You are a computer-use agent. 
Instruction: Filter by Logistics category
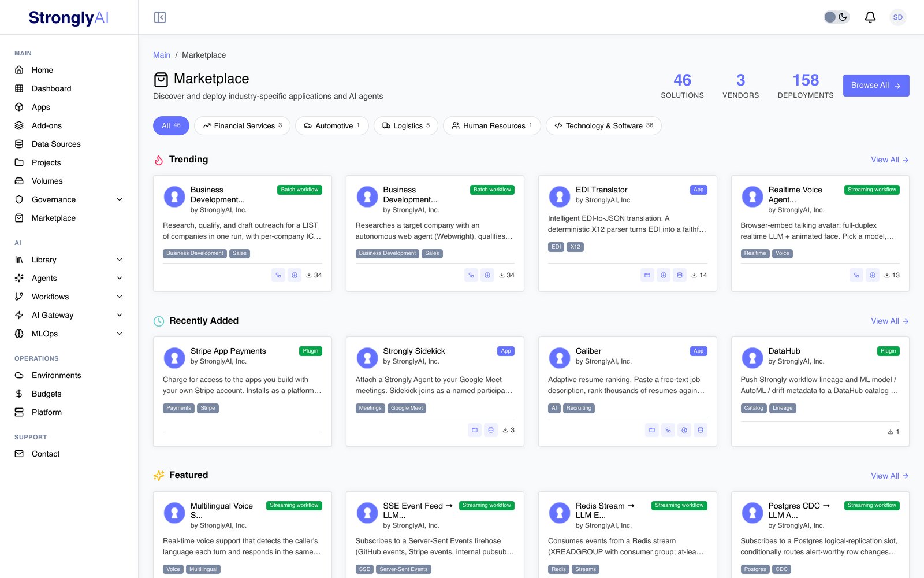(406, 125)
